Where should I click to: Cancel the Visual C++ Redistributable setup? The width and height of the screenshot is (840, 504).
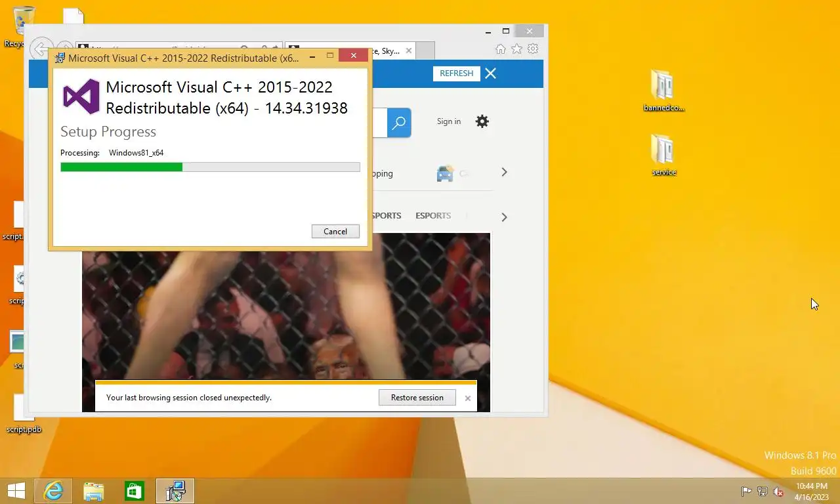(x=335, y=231)
